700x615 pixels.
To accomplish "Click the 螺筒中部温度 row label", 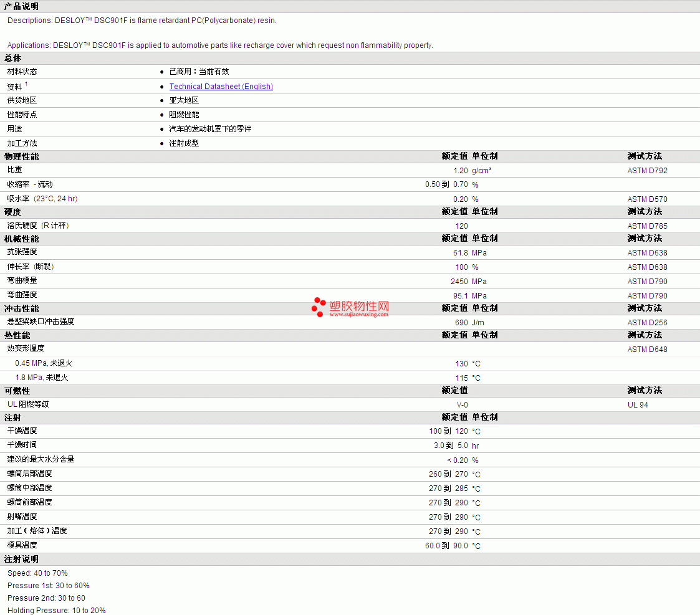I will pos(29,488).
